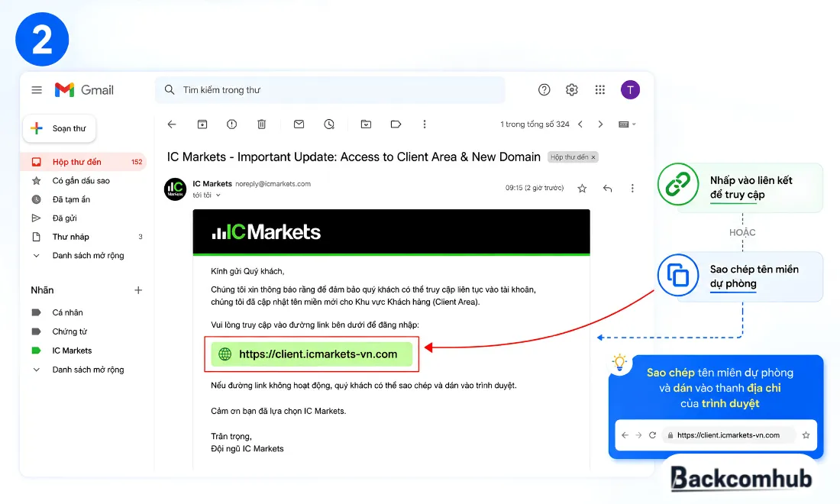
Task: Remove the 'Hộp thư đến' tag from the subject
Action: click(593, 157)
